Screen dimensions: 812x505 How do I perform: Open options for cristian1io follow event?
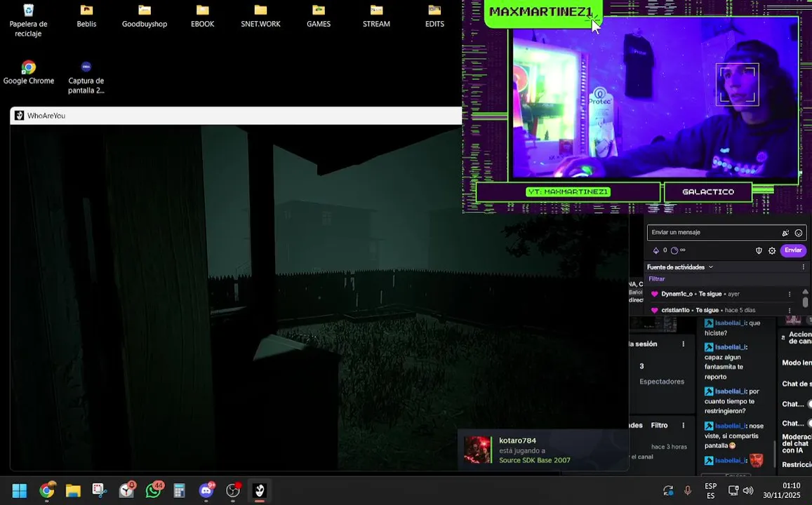[x=790, y=311]
